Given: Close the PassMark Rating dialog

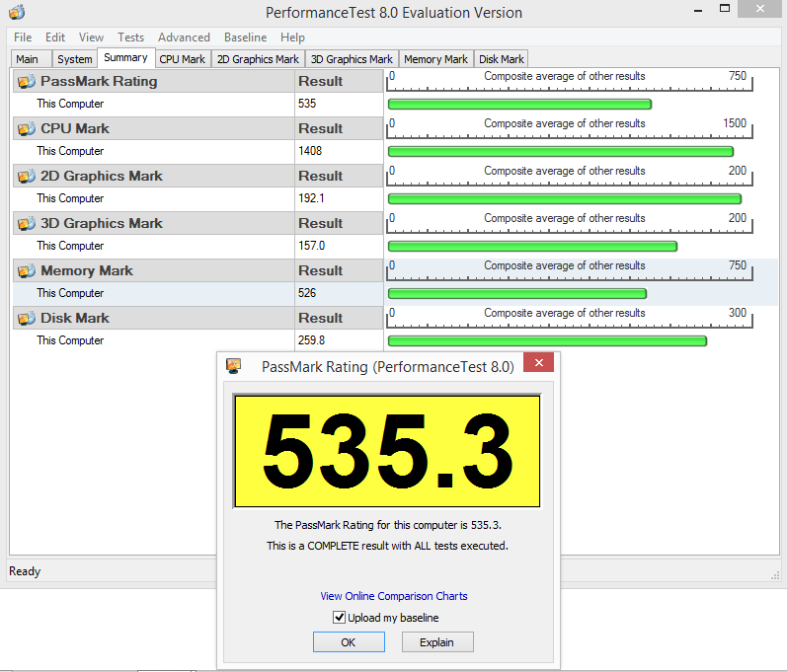Looking at the screenshot, I should [x=538, y=362].
